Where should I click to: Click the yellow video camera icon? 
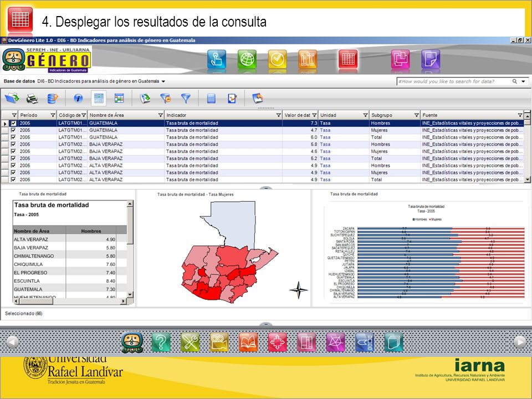click(x=219, y=342)
